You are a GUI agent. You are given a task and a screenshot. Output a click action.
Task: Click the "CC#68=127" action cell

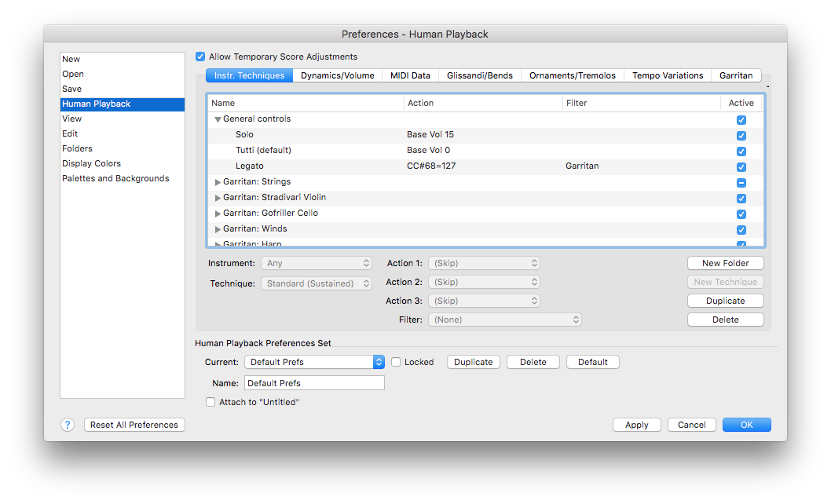431,166
